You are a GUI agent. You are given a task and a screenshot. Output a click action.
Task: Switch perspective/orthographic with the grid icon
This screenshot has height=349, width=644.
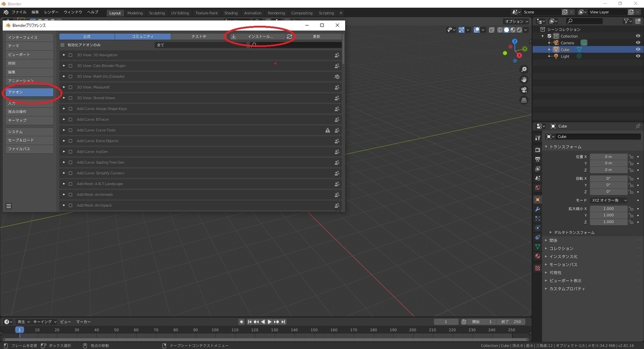pos(524,100)
